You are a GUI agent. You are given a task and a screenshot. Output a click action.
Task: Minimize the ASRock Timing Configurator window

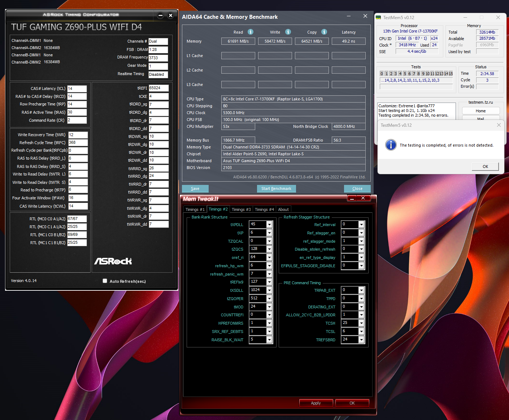click(161, 16)
